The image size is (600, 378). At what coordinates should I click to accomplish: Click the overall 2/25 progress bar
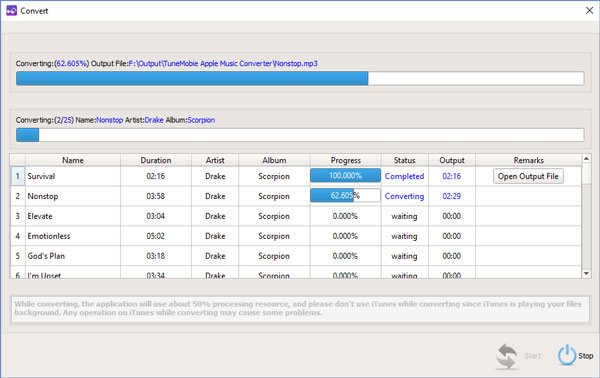(300, 135)
